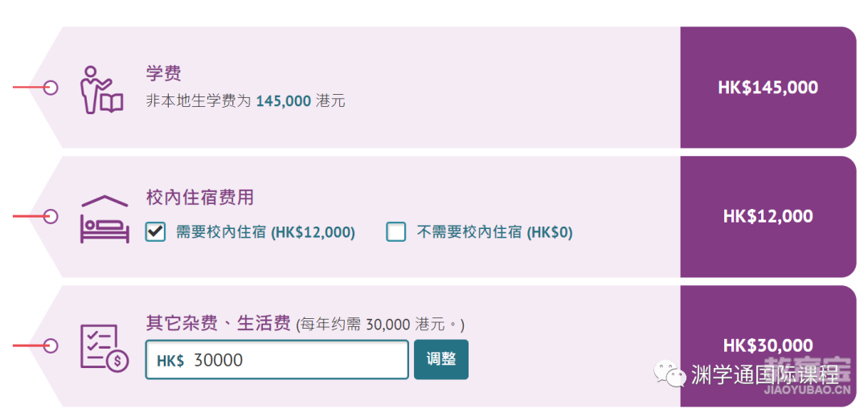Check the 不需要校内住宿 (HK$0) checkbox
Viewport: 868px width, 413px height.
395,232
